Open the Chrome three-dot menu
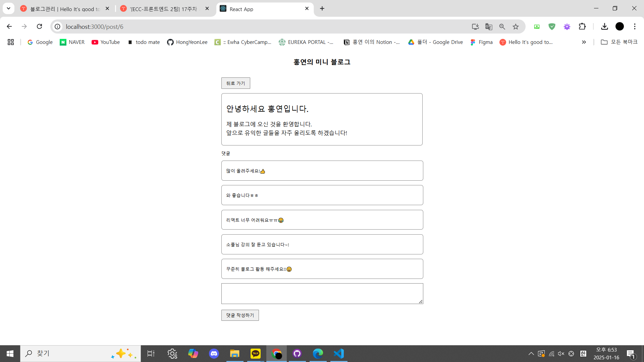The height and width of the screenshot is (362, 644). (x=635, y=26)
